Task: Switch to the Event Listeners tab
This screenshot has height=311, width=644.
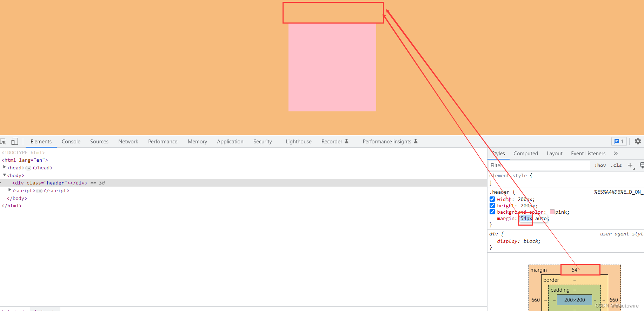Action: 588,153
